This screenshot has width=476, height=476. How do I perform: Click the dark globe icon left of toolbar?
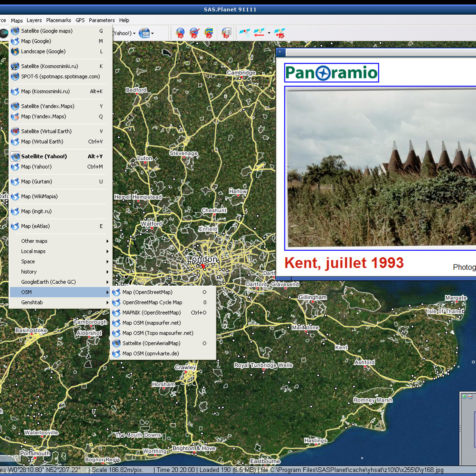click(4, 33)
